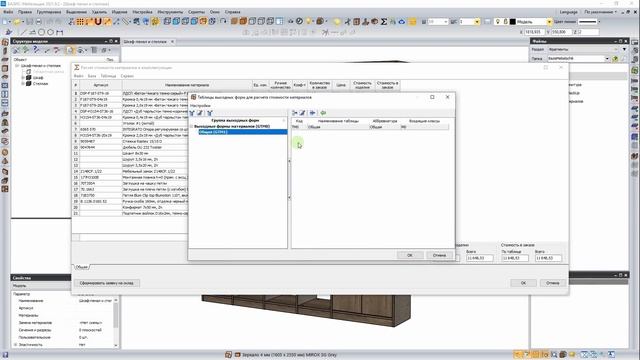Image resolution: width=640 pixels, height=360 pixels.
Task: Click Отмена in the output tables dialog
Action: (x=440, y=255)
